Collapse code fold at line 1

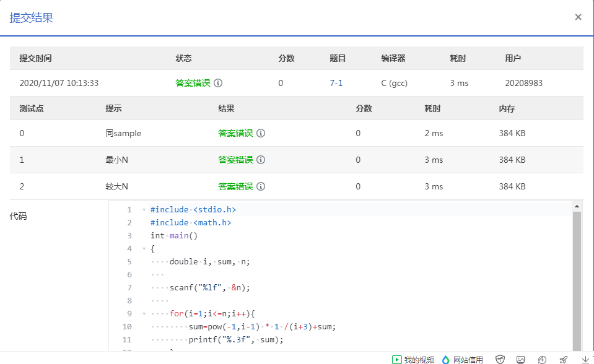tap(144, 210)
